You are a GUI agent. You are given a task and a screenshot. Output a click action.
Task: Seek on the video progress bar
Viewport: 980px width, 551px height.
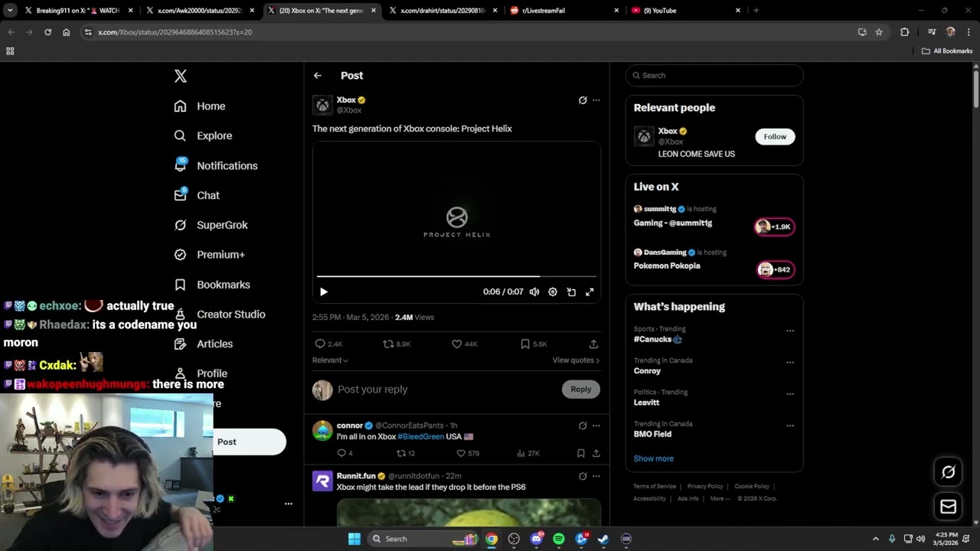tap(456, 276)
